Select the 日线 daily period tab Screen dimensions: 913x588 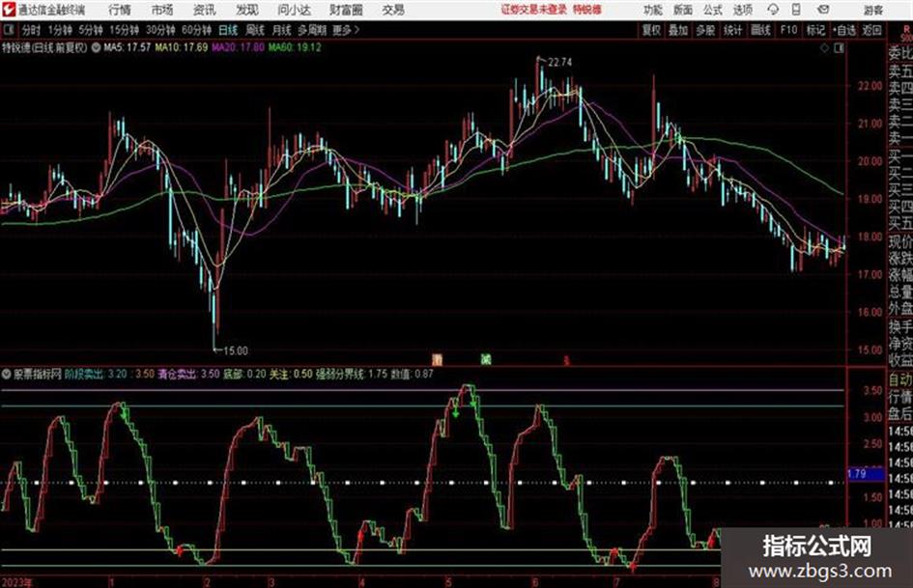[228, 30]
